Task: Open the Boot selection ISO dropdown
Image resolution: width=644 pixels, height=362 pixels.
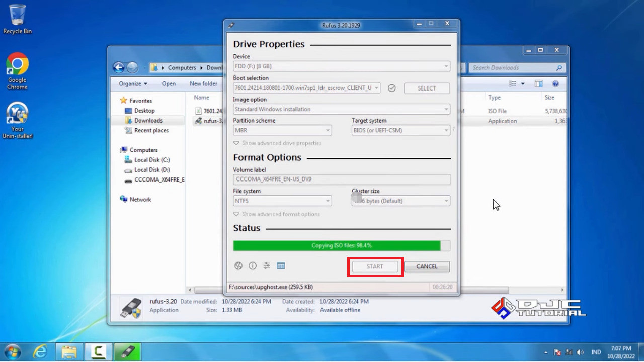Action: [307, 88]
